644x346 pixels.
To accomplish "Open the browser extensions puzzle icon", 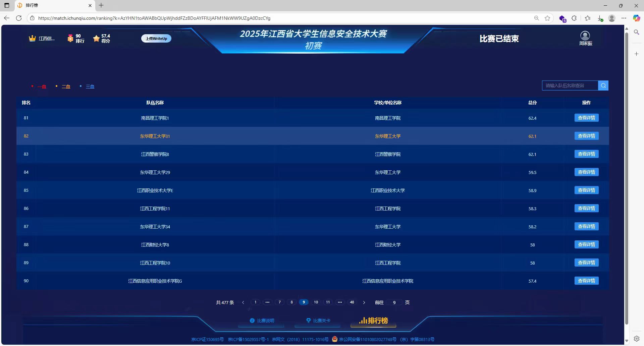I will click(574, 18).
